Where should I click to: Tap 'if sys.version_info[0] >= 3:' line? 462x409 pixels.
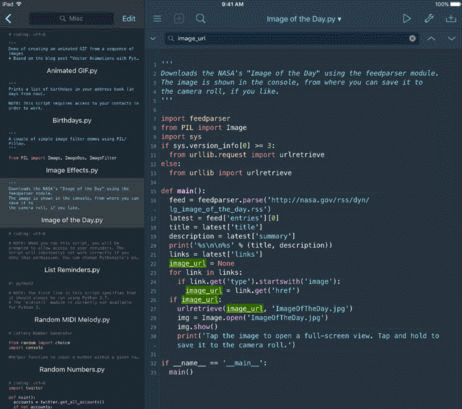click(218, 146)
